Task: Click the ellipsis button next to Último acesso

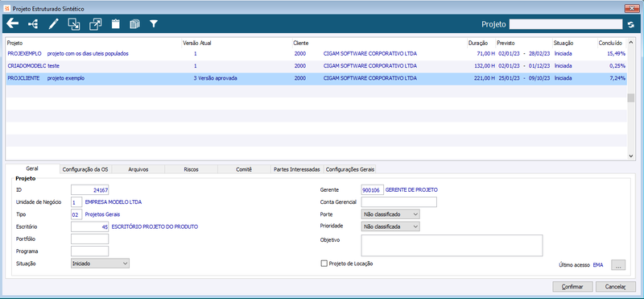Action: [618, 265]
